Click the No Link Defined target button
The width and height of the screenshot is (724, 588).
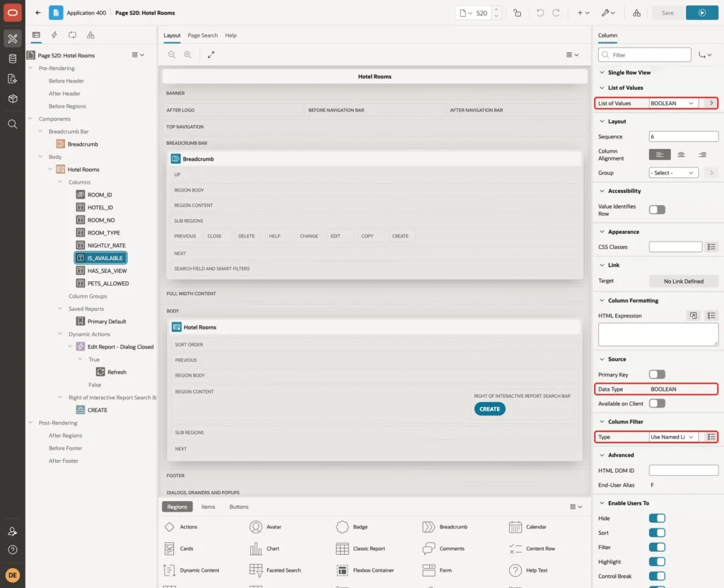click(x=684, y=281)
